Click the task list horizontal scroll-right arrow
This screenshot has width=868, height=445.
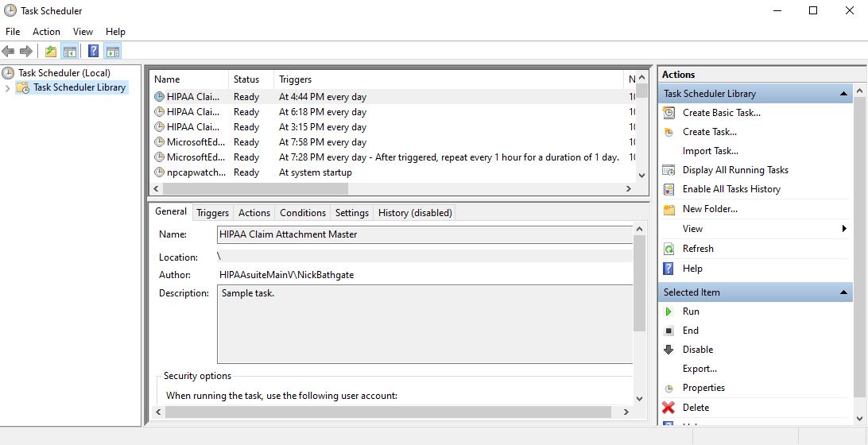coord(628,189)
